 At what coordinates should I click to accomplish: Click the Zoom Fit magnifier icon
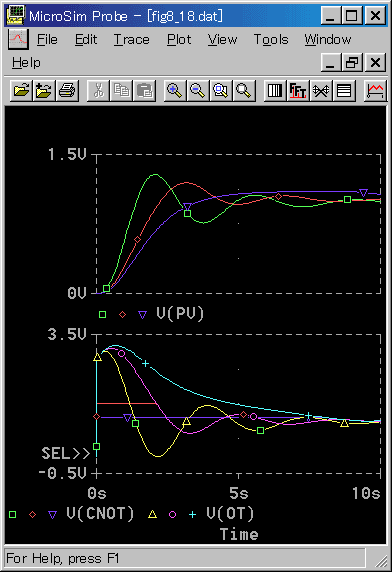(x=243, y=90)
